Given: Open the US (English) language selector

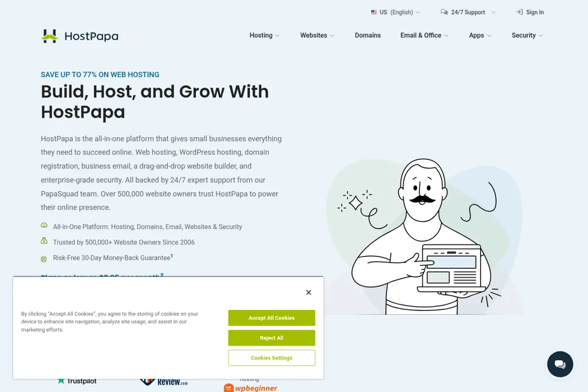Looking at the screenshot, I should (x=396, y=12).
